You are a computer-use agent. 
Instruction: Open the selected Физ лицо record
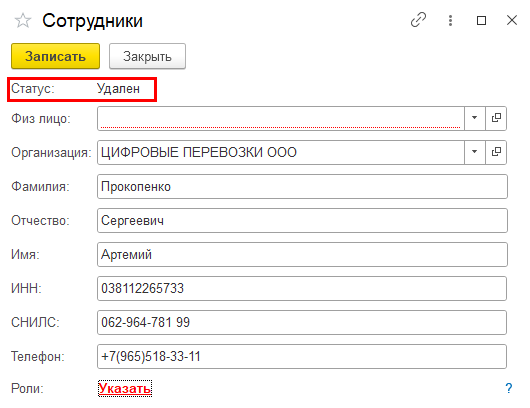point(496,118)
